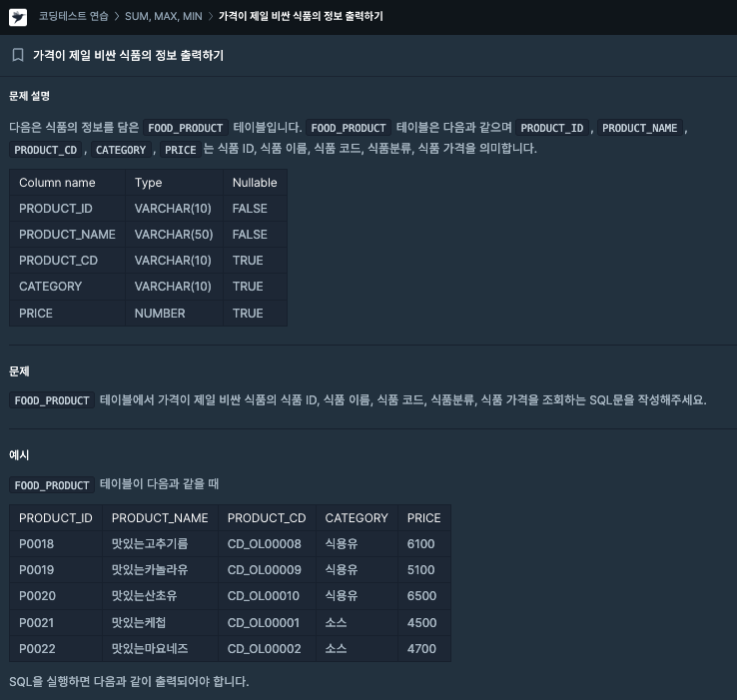Screen dimensions: 737x700
Task: Click the 맛있는산초유 product name cell
Action: (160, 596)
